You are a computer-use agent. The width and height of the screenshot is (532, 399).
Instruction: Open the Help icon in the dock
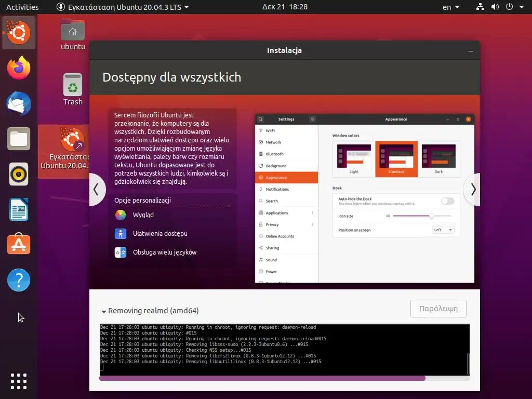[x=19, y=280]
